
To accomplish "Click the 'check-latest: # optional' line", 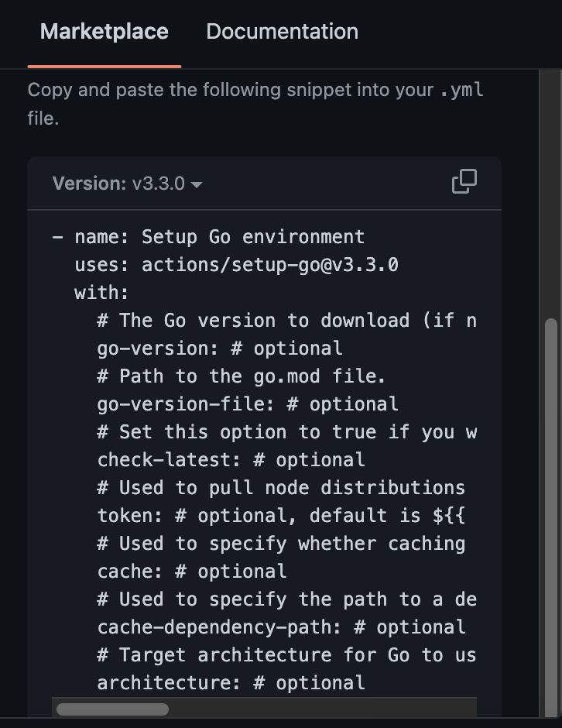I will (231, 459).
